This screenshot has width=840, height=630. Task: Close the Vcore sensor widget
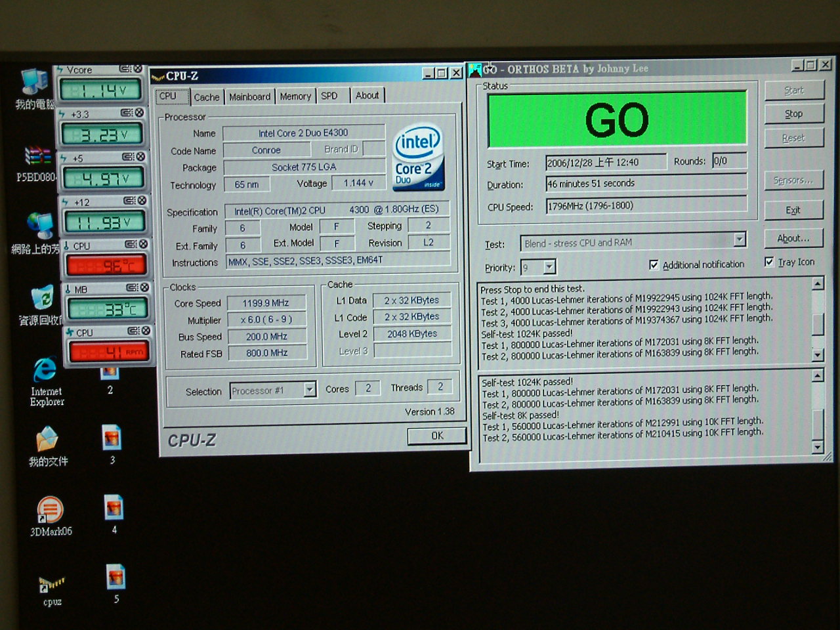(x=138, y=69)
